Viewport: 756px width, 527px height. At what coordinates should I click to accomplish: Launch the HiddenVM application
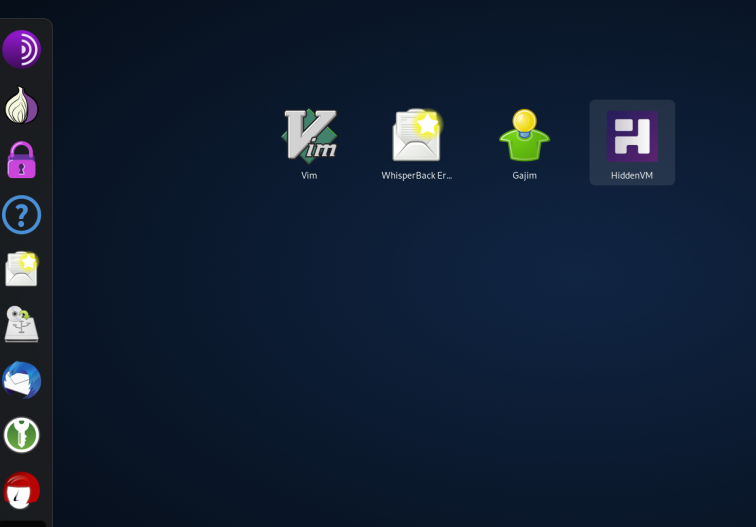click(632, 143)
